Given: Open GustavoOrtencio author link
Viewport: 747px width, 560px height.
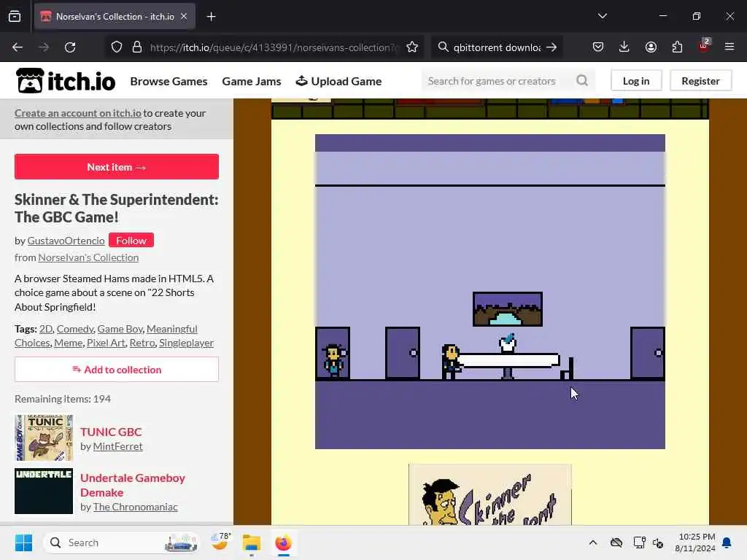Looking at the screenshot, I should point(66,241).
